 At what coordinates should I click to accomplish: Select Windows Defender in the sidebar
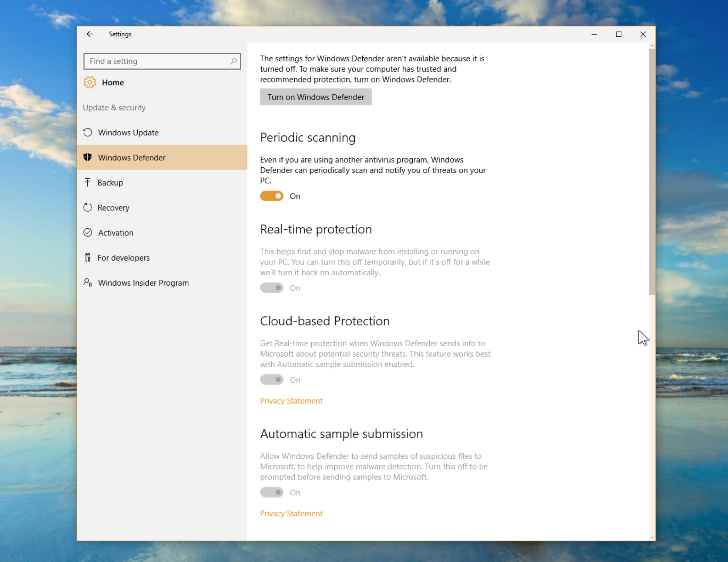point(162,157)
